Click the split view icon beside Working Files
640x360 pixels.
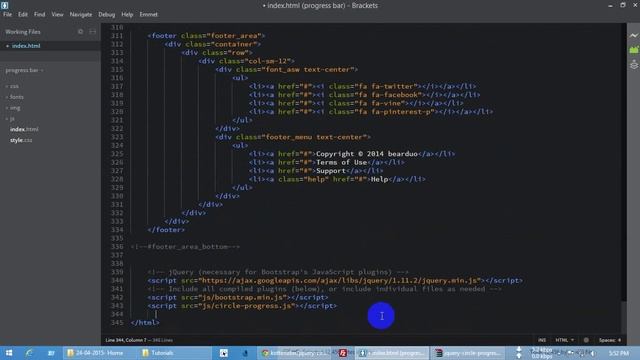(x=93, y=31)
